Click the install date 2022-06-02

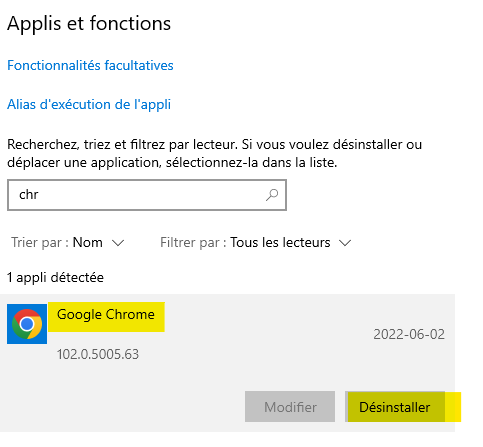409,334
